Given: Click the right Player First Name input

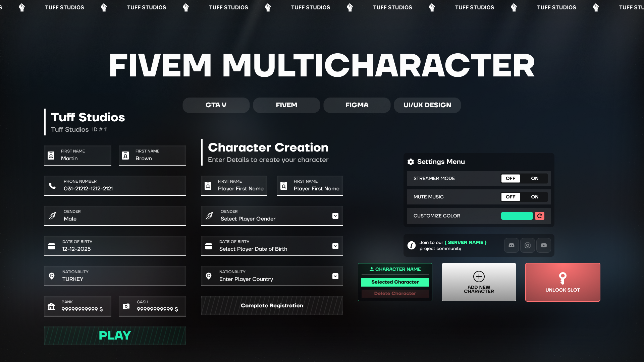Looking at the screenshot, I should coord(310,186).
